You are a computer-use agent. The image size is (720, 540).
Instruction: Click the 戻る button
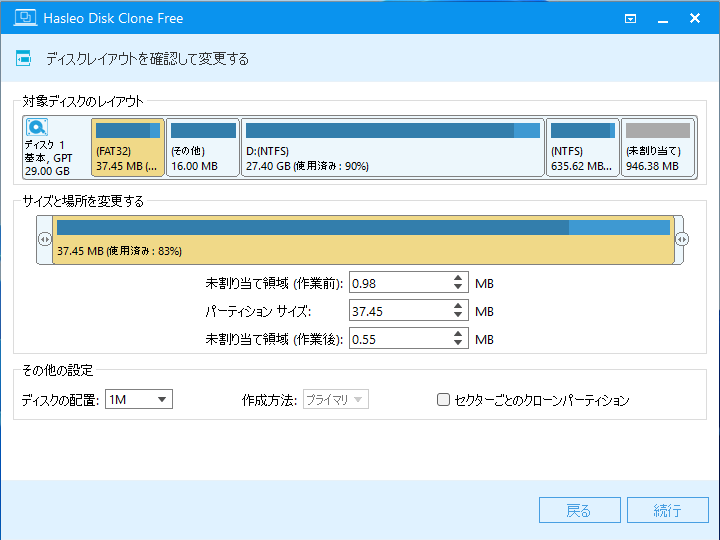pyautogui.click(x=579, y=510)
